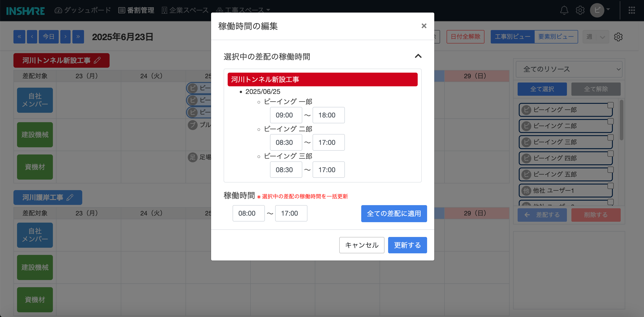Open the schedule view settings gear

click(618, 37)
